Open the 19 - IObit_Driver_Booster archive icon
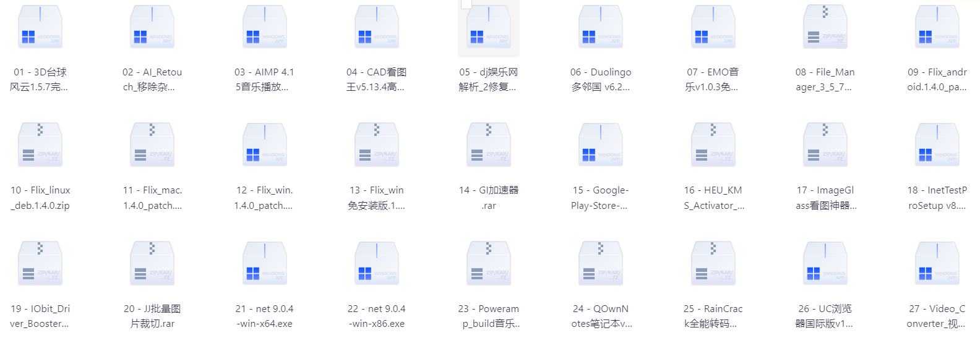This screenshot has height=338, width=980. click(x=40, y=264)
